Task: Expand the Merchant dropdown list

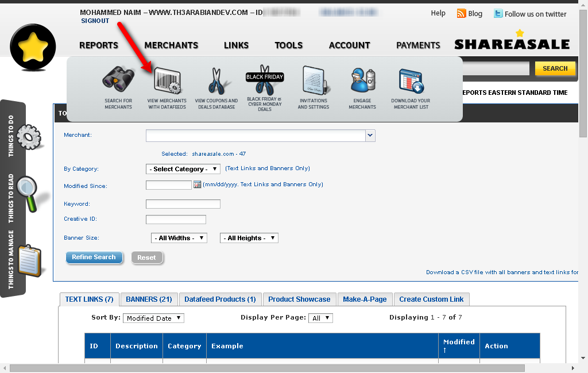Action: tap(370, 136)
